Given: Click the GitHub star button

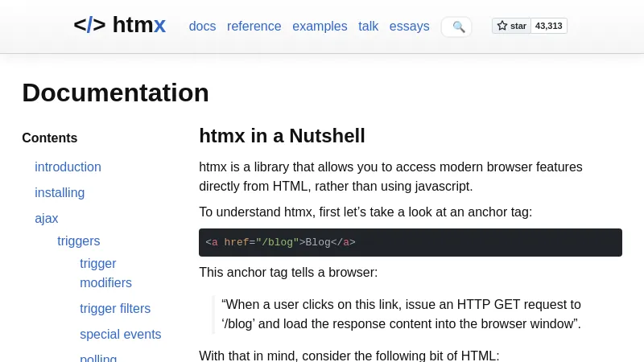Looking at the screenshot, I should point(512,26).
